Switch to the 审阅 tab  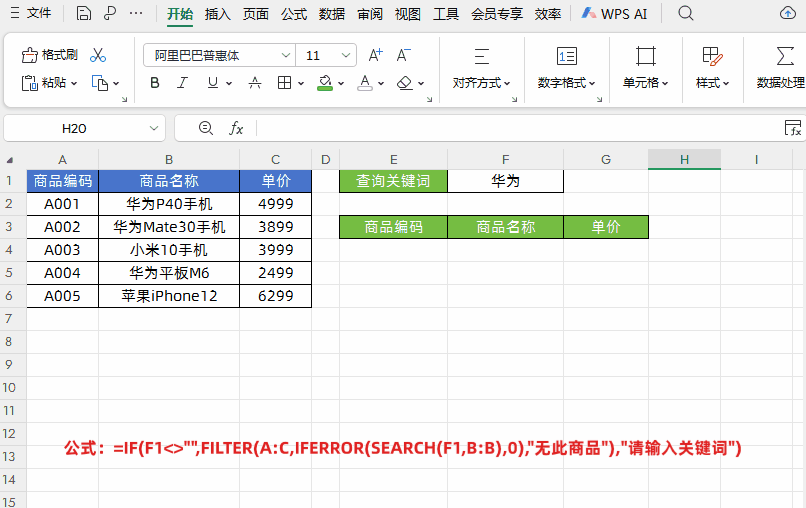click(370, 14)
